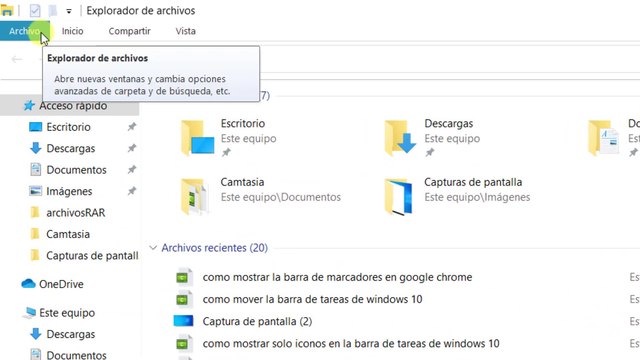Click the Acceso rápido star icon
Viewport: 640px width, 360px height.
coord(29,106)
